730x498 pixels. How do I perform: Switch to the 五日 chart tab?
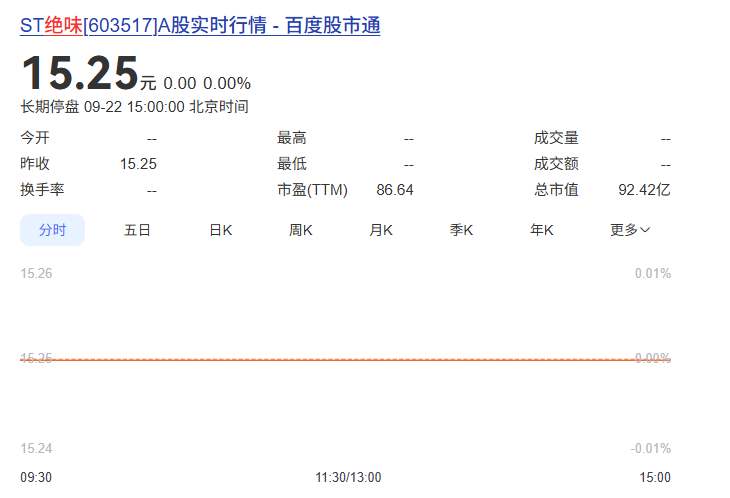click(137, 230)
